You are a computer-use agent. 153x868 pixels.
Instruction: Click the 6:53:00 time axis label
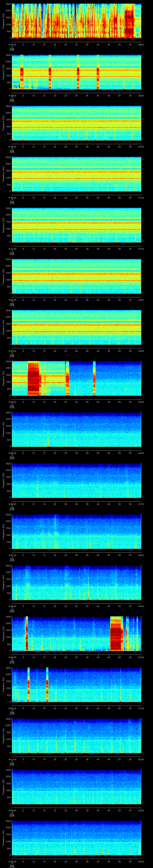(x=12, y=861)
